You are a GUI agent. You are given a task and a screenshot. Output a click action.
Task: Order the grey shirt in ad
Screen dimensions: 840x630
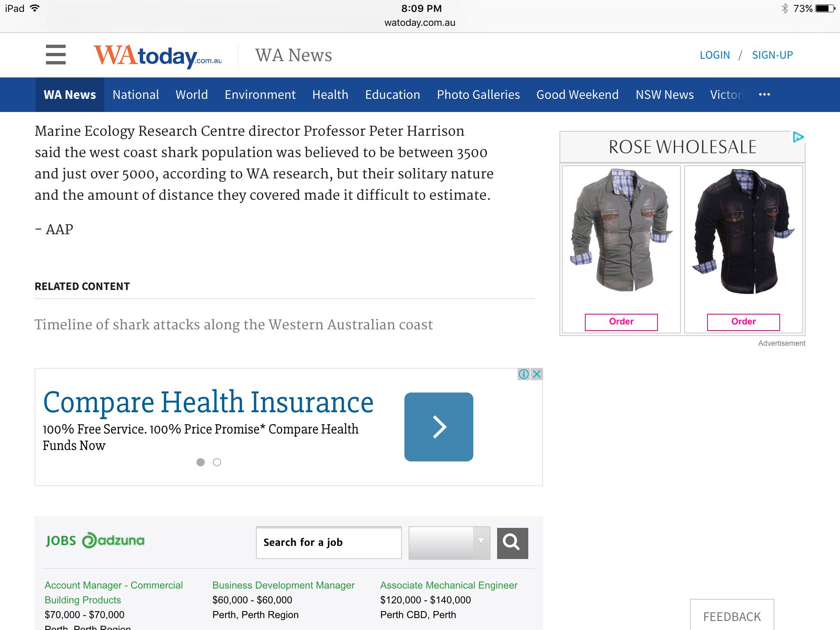tap(621, 322)
